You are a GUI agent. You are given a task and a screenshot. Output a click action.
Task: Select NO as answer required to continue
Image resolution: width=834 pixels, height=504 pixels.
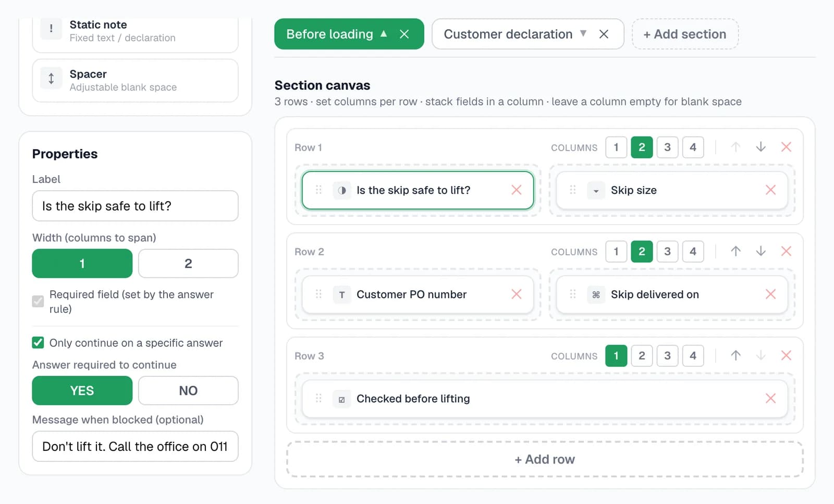[188, 390]
